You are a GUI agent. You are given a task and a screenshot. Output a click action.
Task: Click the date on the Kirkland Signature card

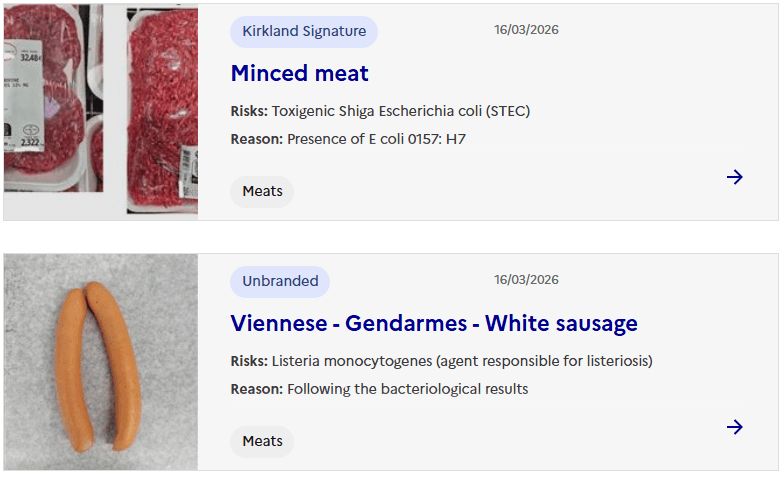pos(526,30)
